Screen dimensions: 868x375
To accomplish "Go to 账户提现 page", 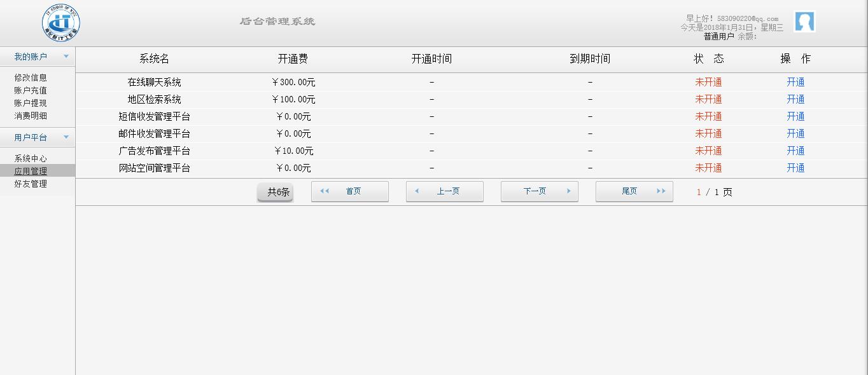I will click(x=31, y=103).
